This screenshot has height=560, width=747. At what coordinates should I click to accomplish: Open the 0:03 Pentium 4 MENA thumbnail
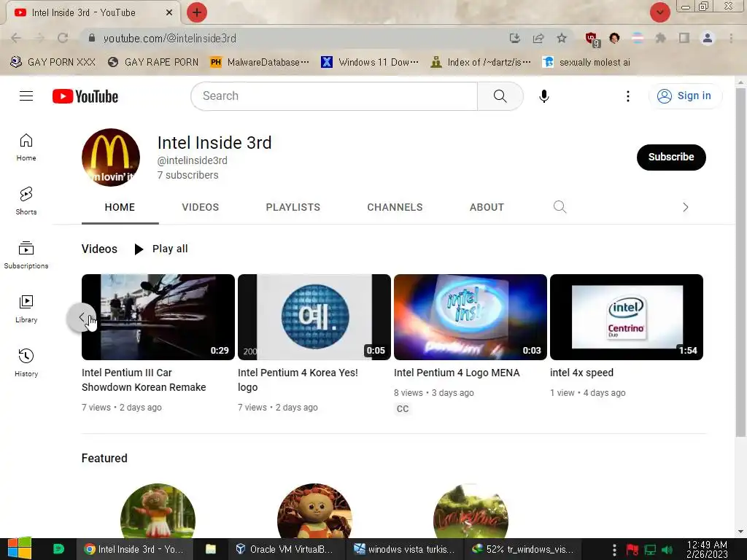(x=471, y=317)
